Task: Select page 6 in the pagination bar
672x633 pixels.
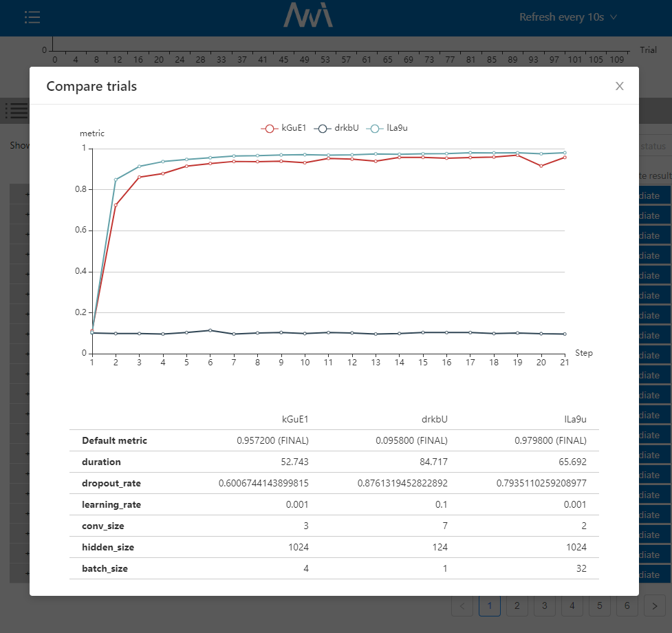Action: coord(627,605)
